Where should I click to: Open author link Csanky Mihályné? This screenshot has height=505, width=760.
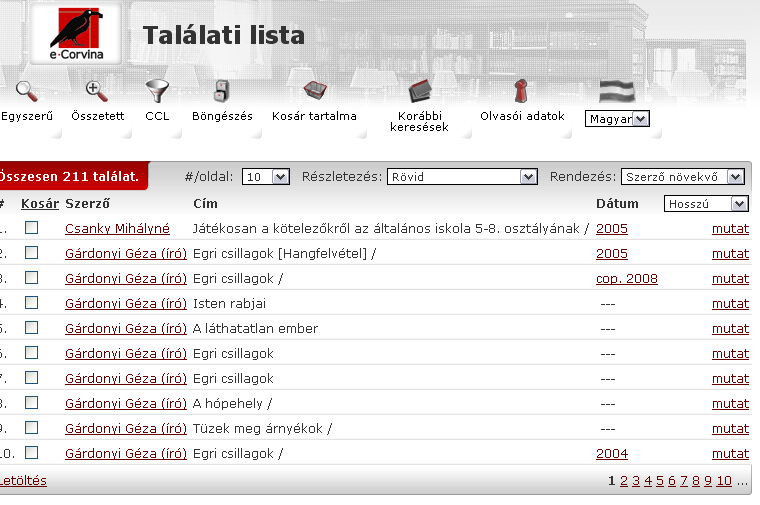[x=117, y=228]
